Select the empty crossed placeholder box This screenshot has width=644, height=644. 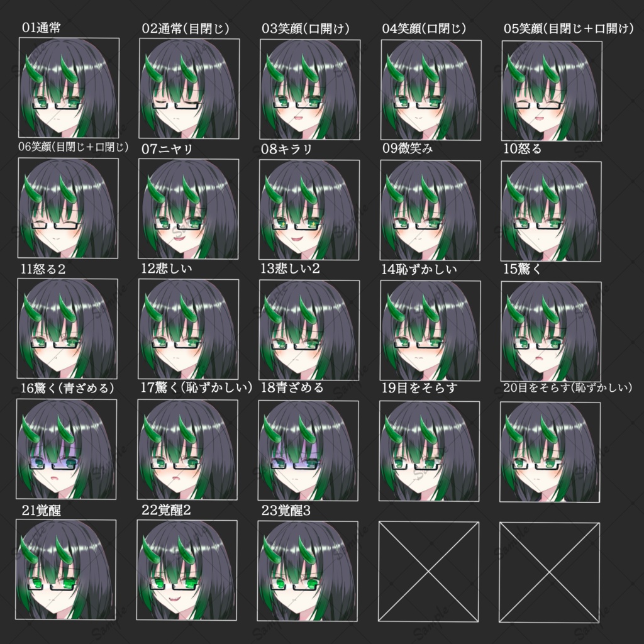pos(430,569)
